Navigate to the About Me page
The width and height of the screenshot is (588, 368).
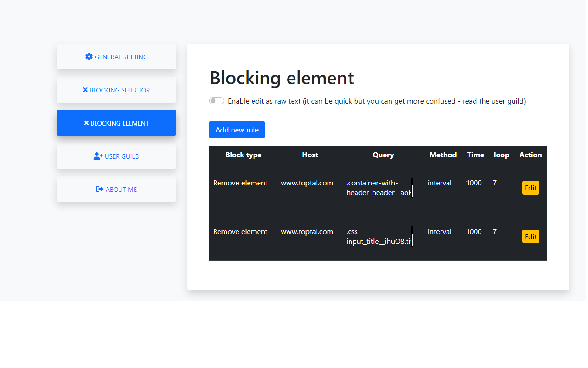click(x=116, y=189)
